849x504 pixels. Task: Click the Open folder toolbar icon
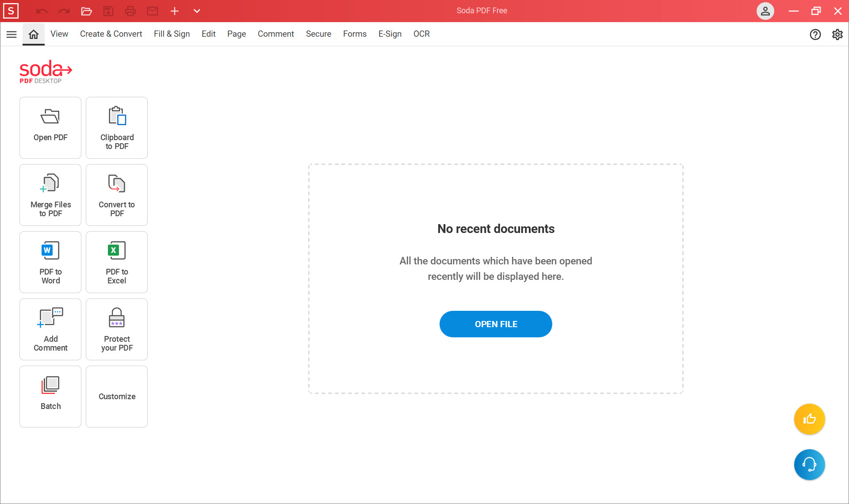pyautogui.click(x=86, y=11)
